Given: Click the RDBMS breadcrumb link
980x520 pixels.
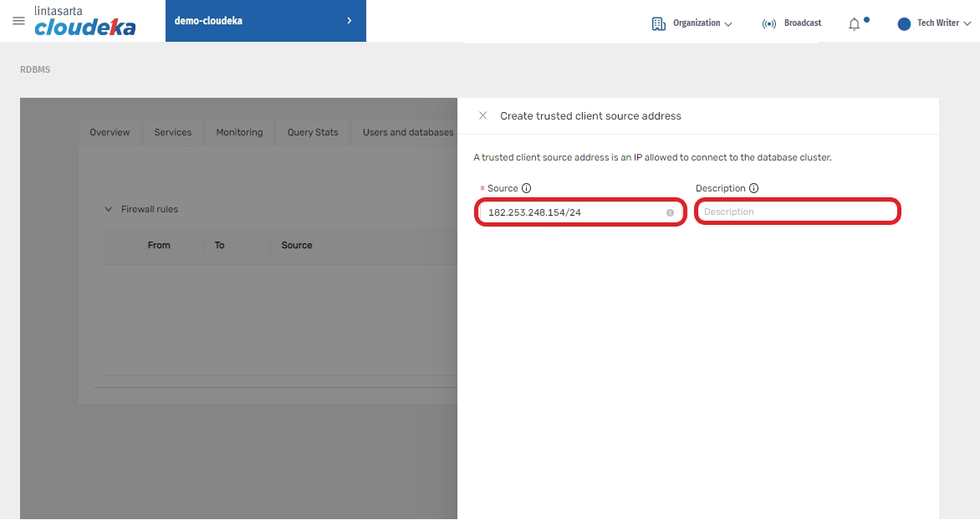Looking at the screenshot, I should [x=35, y=70].
